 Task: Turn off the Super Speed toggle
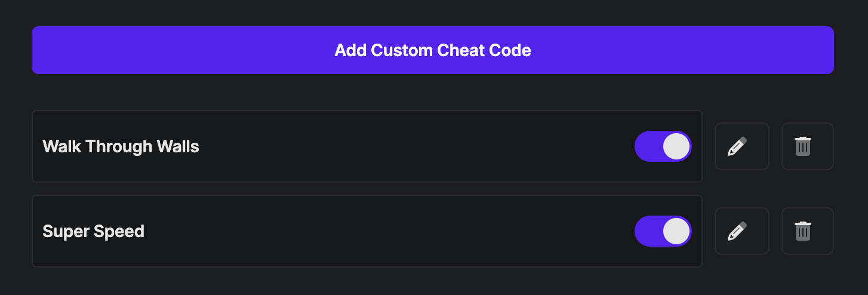(663, 231)
